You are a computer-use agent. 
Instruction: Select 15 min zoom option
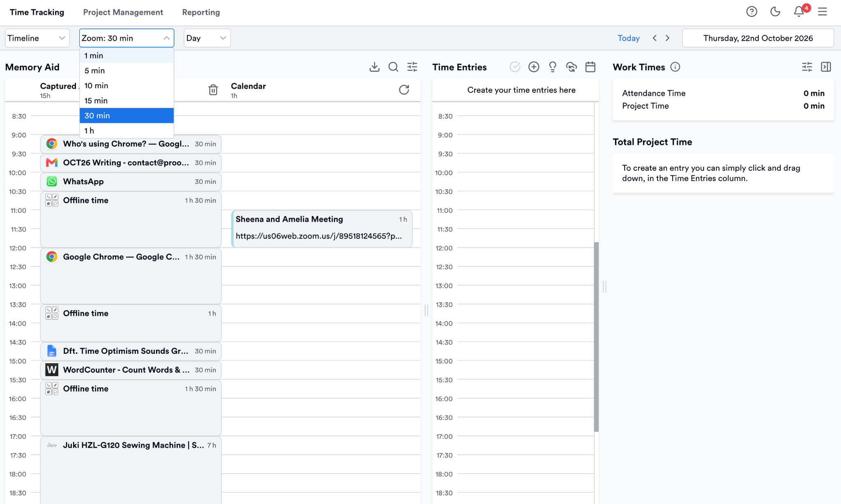click(126, 101)
